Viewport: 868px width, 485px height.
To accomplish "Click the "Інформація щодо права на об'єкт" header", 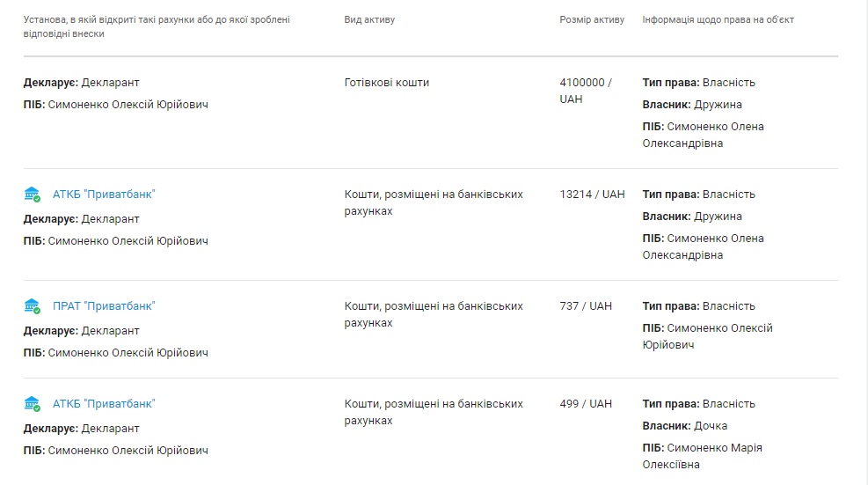I will [718, 19].
